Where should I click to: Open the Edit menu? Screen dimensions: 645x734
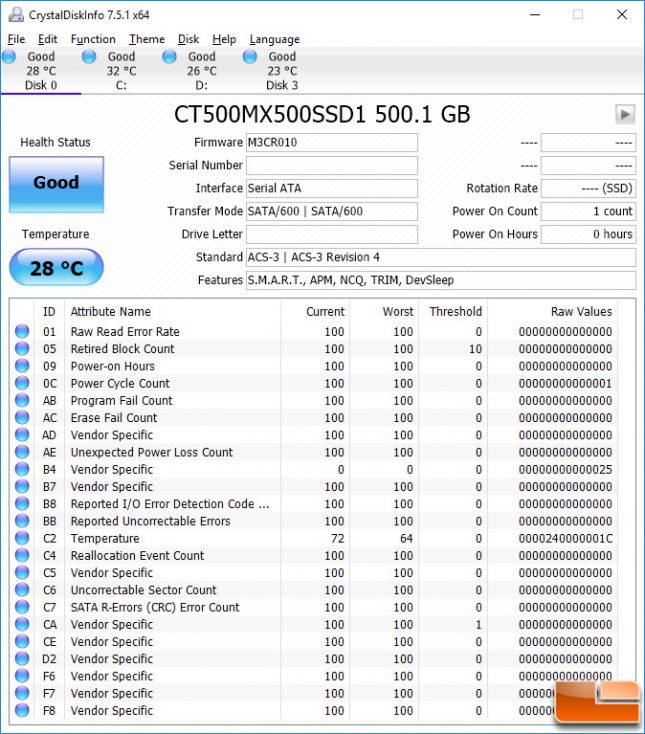tap(47, 39)
